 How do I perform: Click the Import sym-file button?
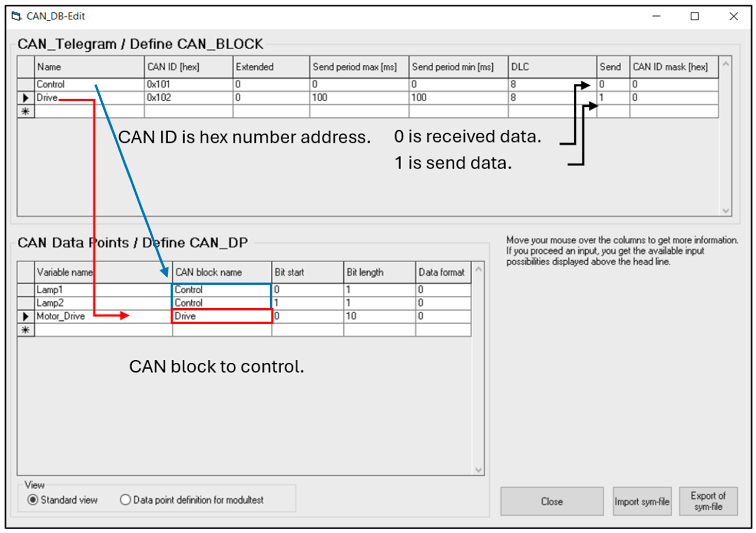point(642,502)
